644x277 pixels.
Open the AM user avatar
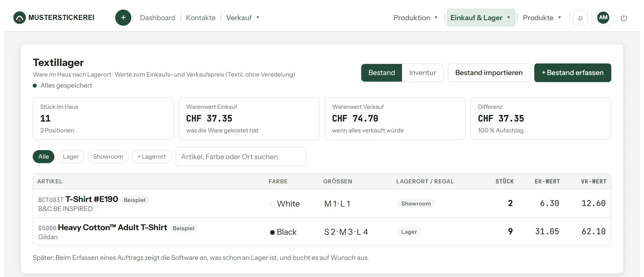(603, 17)
